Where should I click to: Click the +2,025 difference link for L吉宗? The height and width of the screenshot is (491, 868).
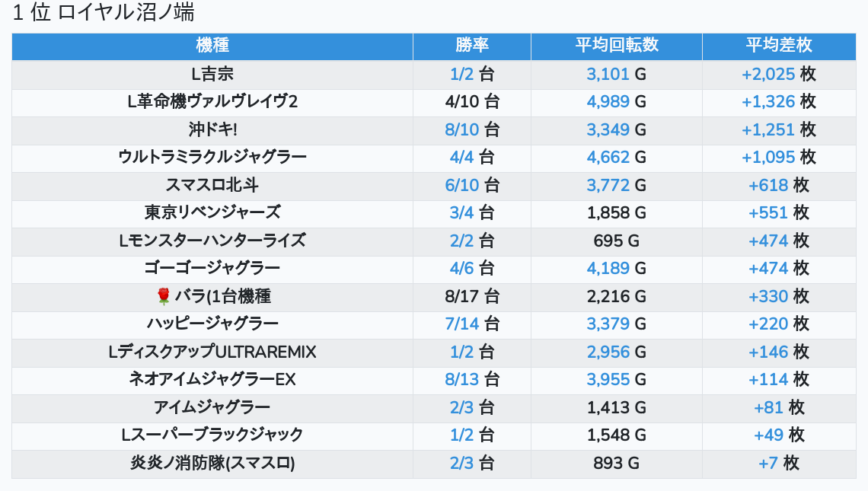(x=768, y=74)
